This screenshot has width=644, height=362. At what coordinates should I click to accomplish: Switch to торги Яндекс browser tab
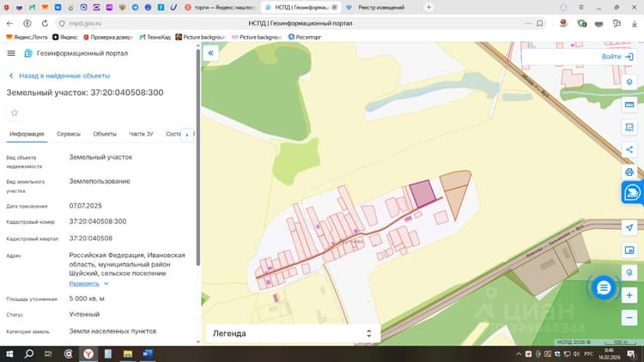tap(222, 8)
